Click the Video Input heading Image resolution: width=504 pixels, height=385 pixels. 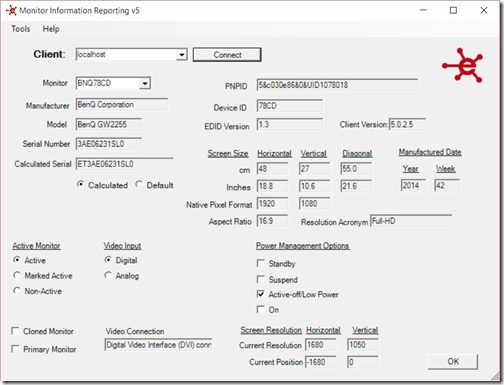(x=122, y=246)
